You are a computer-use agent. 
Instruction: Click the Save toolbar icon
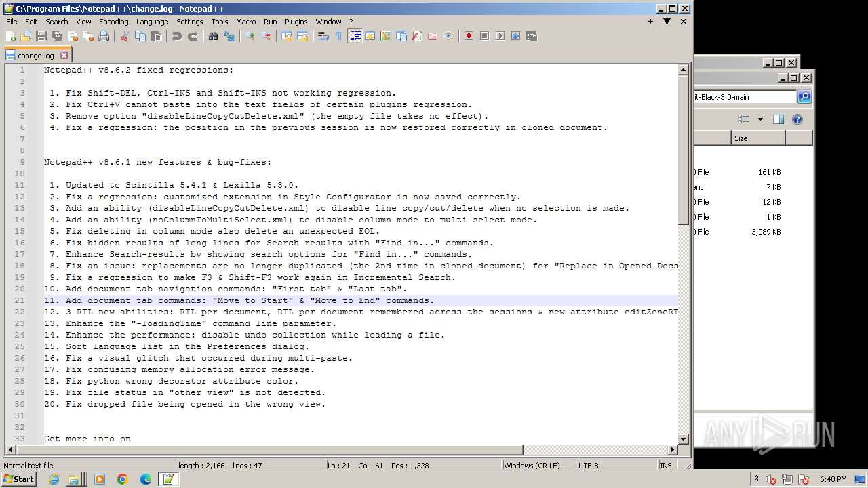41,36
